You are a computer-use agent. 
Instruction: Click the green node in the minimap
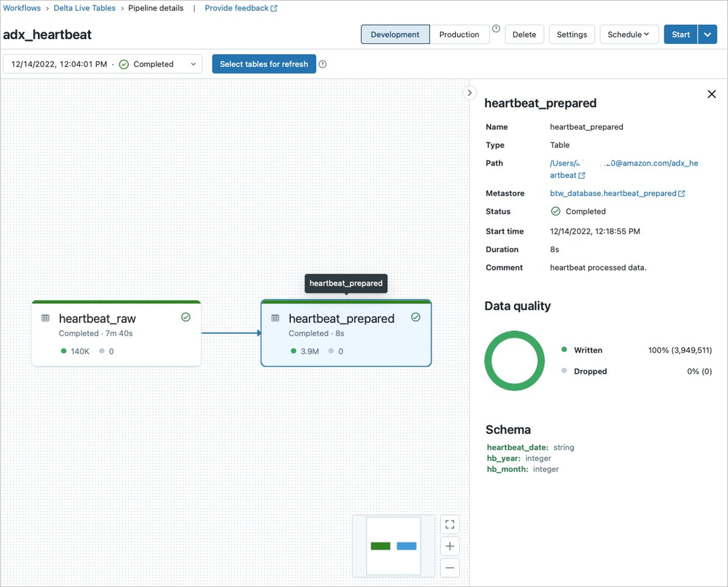[x=380, y=546]
